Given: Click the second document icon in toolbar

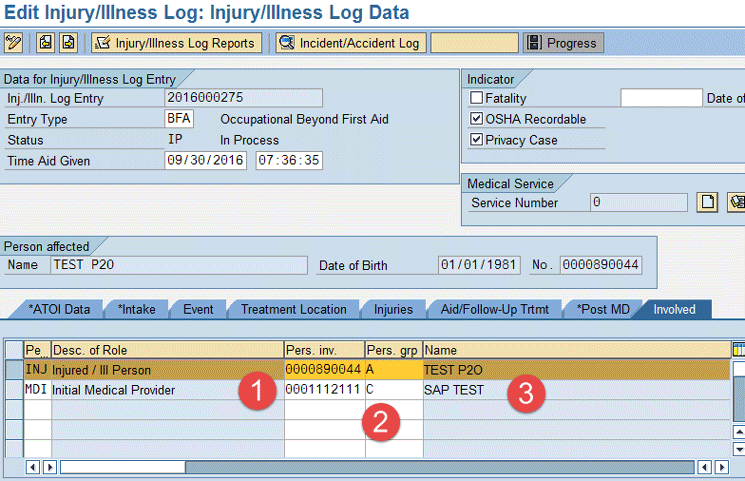Looking at the screenshot, I should tap(68, 43).
